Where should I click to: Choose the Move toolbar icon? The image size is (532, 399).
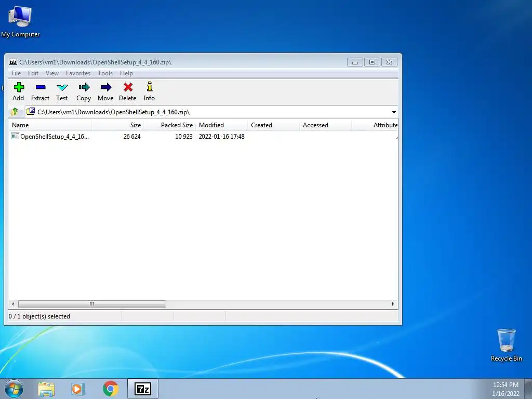click(106, 87)
